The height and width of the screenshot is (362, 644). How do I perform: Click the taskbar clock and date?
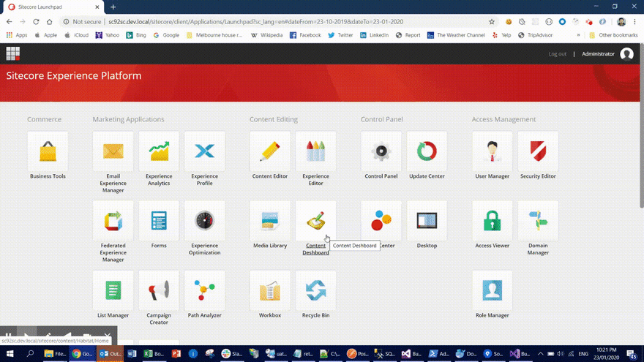click(x=606, y=353)
